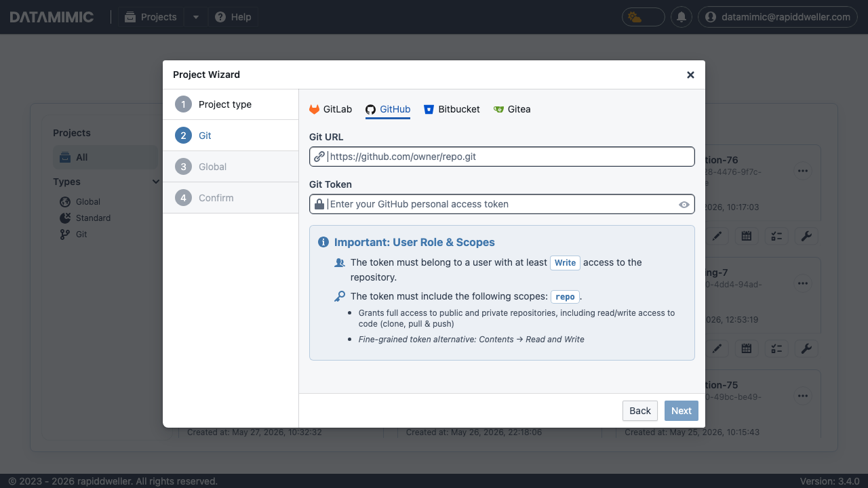Open more options for the project ending -75

803,396
